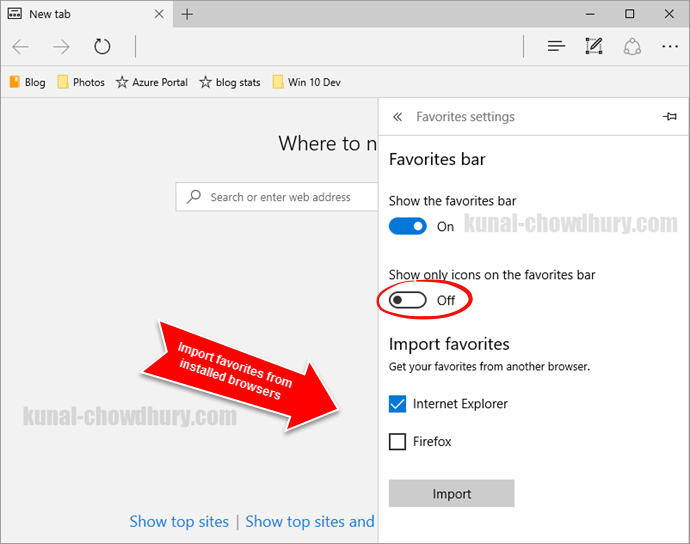Click the Share icon in toolbar
The width and height of the screenshot is (690, 544).
[x=632, y=46]
